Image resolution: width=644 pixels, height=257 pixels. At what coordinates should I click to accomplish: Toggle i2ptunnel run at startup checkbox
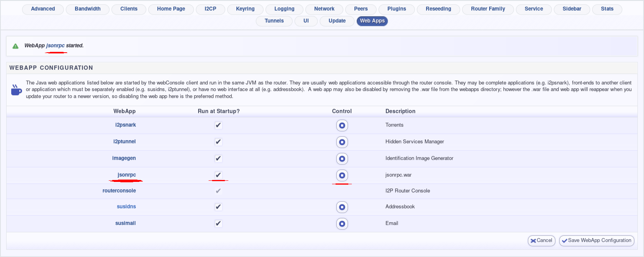click(x=218, y=142)
